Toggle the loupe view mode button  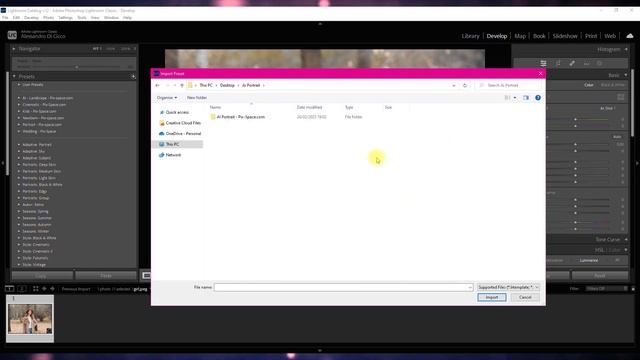pyautogui.click(x=146, y=276)
